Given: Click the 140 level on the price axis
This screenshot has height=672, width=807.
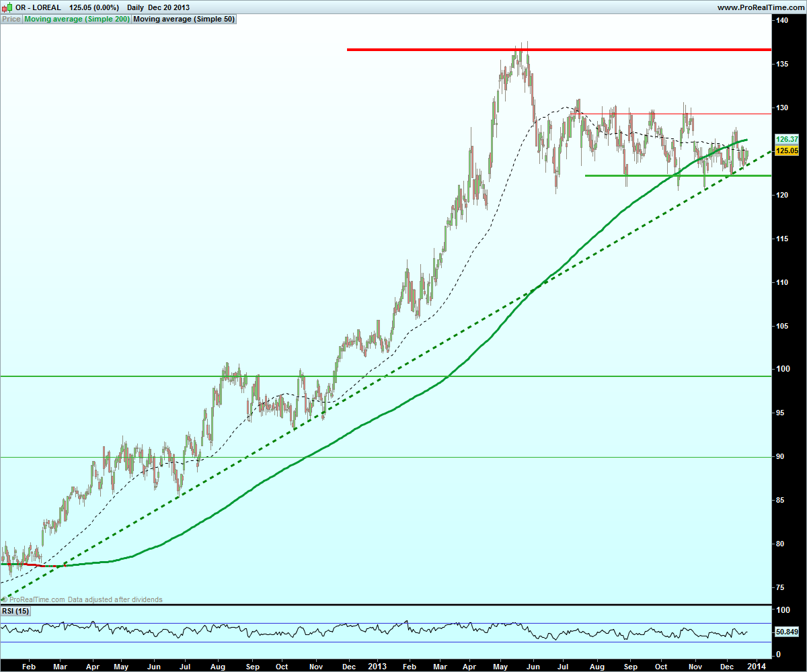Looking at the screenshot, I should pos(781,21).
